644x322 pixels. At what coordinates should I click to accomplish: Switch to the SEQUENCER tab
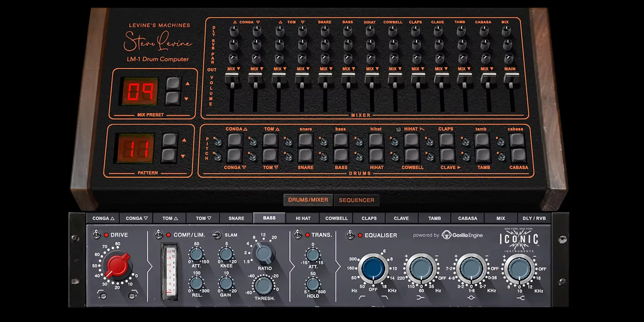pyautogui.click(x=356, y=200)
